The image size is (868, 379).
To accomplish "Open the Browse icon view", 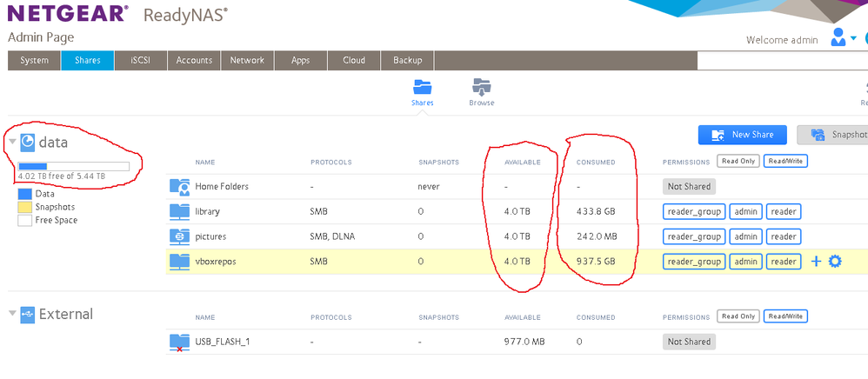I will tap(481, 88).
